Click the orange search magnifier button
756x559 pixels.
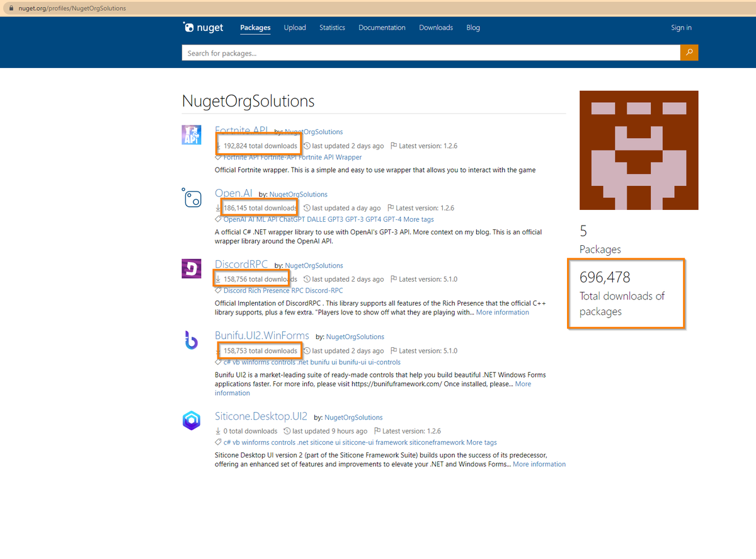pyautogui.click(x=689, y=53)
